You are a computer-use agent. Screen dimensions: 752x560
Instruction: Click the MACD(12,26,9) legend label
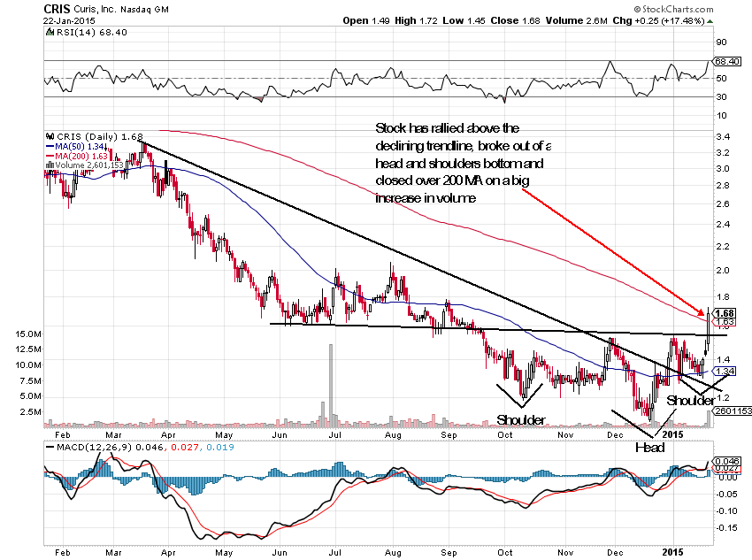point(94,448)
